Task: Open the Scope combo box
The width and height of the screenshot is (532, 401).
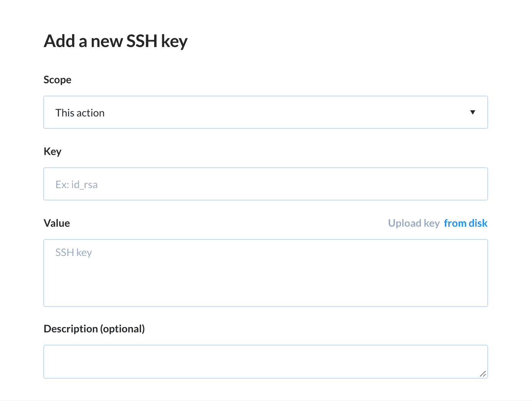Action: [x=265, y=112]
